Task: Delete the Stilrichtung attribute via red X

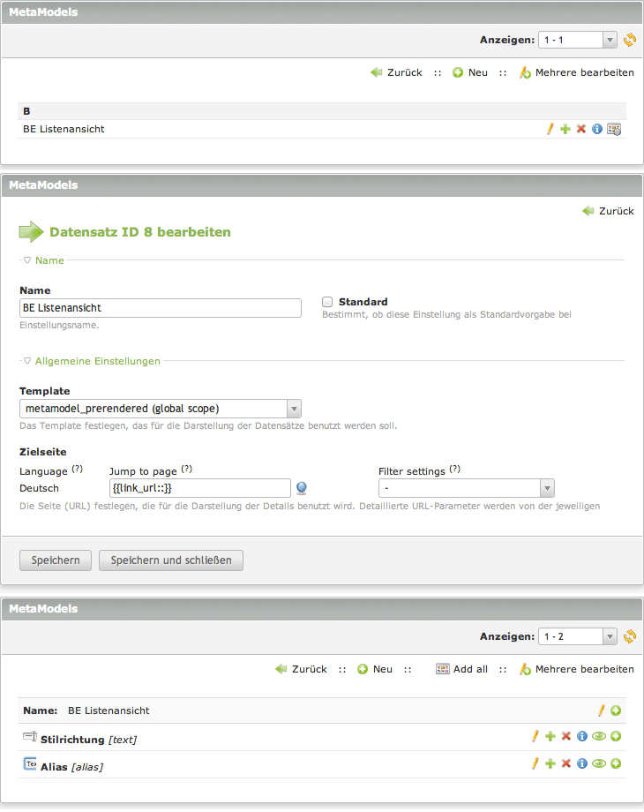Action: [x=566, y=736]
